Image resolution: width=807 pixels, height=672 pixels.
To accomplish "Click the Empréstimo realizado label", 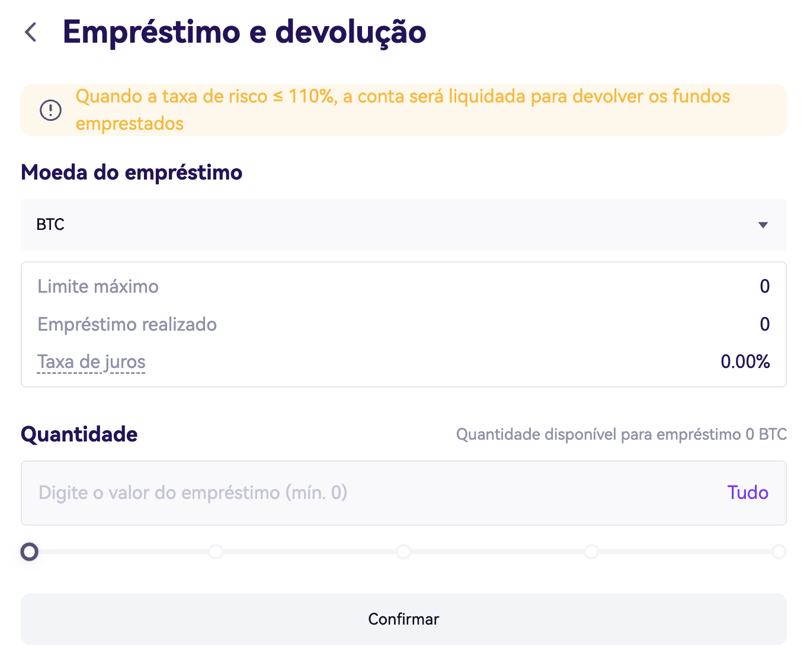I will tap(127, 325).
